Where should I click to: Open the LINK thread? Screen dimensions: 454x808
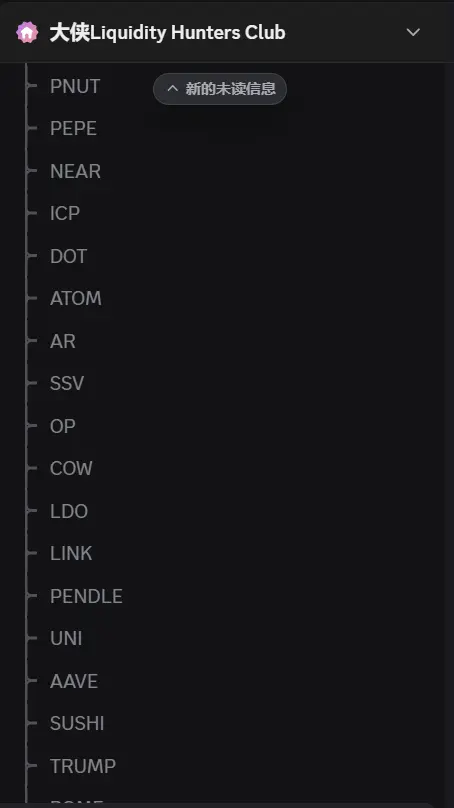[x=71, y=553]
